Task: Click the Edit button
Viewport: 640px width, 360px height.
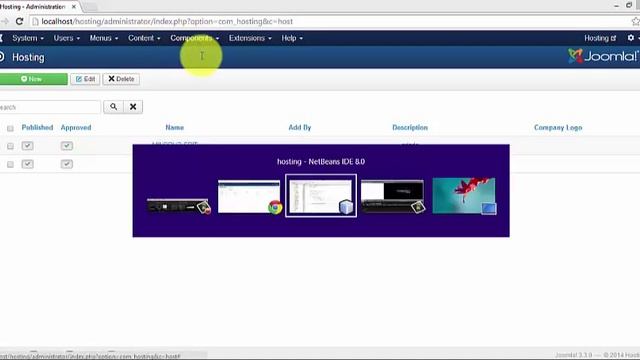Action: pos(85,79)
